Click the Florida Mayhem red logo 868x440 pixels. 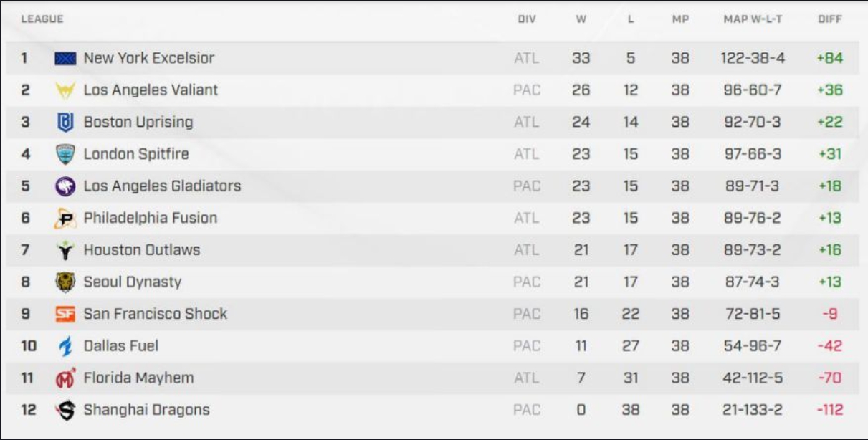[65, 378]
